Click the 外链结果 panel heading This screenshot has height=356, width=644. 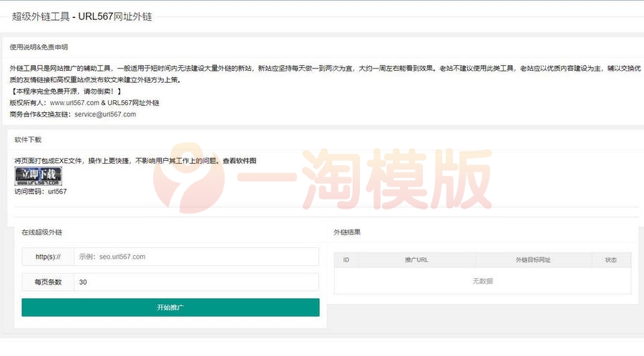(347, 232)
